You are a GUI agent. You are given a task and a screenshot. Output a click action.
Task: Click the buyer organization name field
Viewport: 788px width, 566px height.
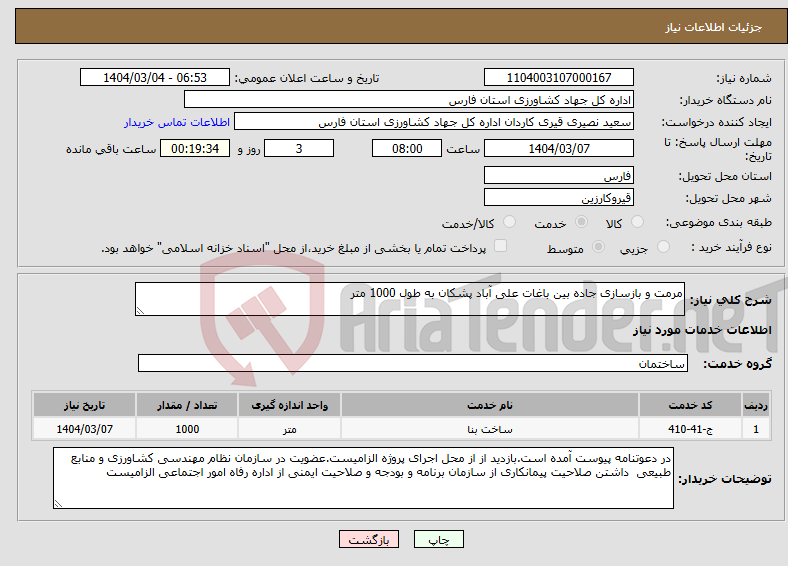pyautogui.click(x=409, y=100)
